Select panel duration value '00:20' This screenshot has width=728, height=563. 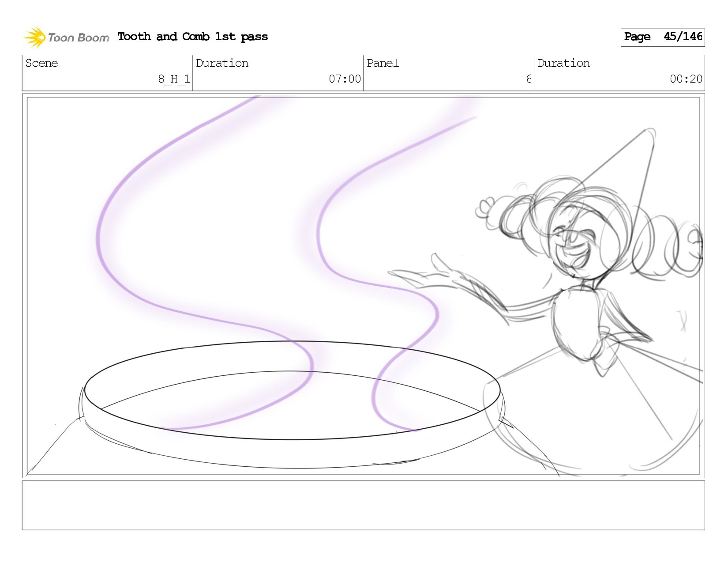(x=686, y=79)
